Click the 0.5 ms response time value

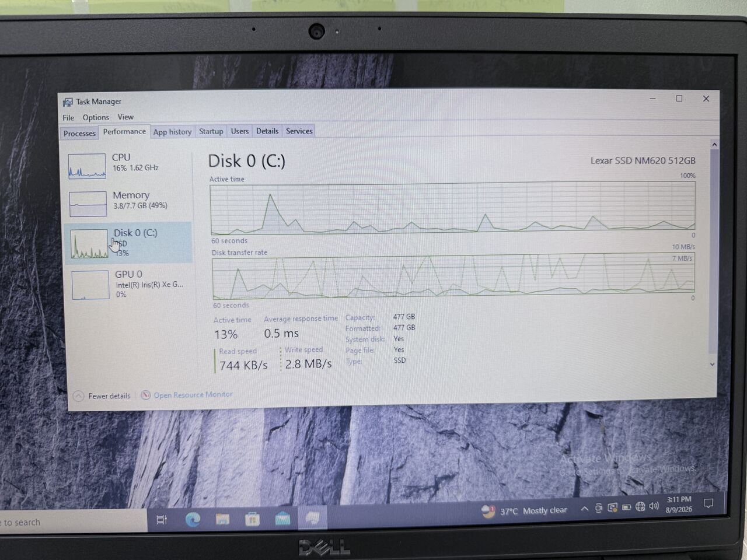pos(281,333)
